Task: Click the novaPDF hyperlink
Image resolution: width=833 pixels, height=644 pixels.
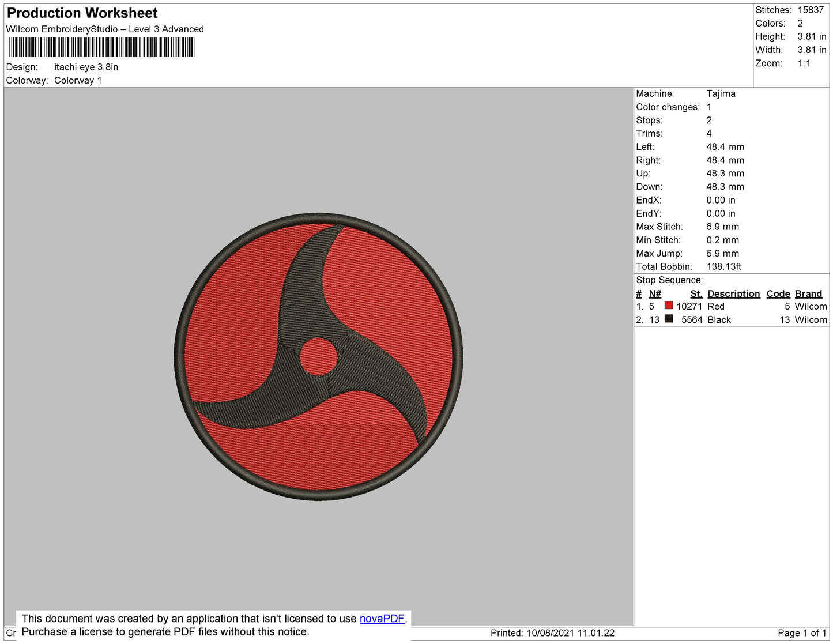Action: pyautogui.click(x=382, y=619)
